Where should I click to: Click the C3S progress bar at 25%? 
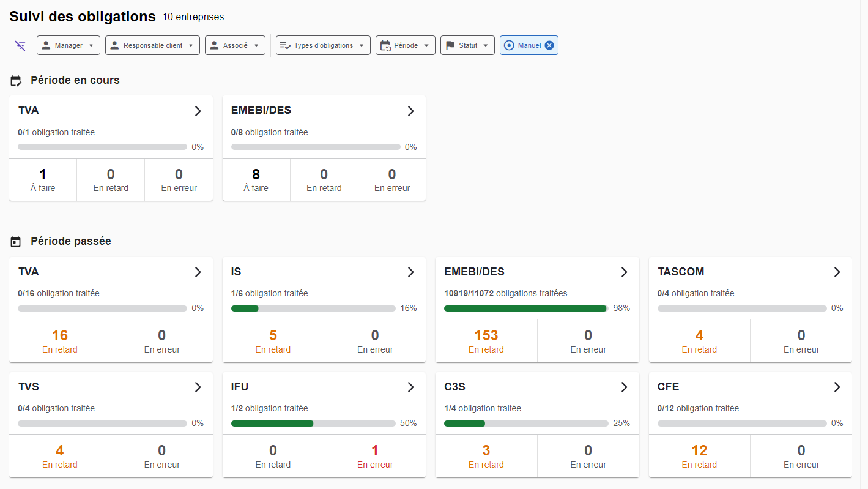pyautogui.click(x=526, y=424)
